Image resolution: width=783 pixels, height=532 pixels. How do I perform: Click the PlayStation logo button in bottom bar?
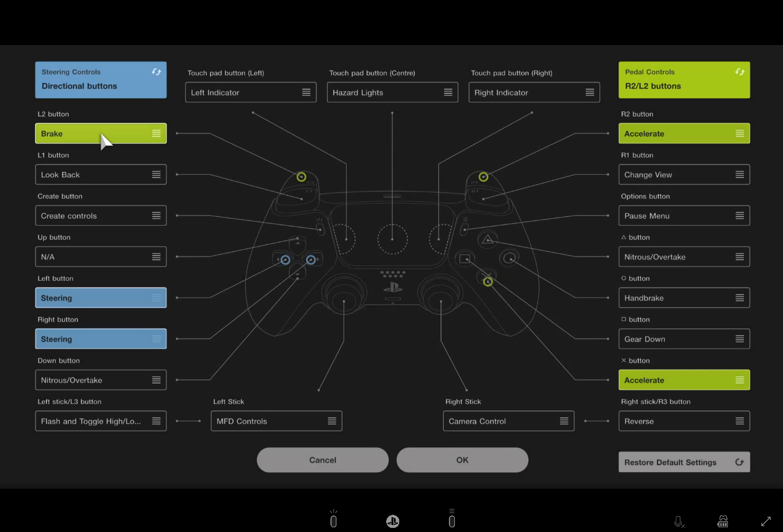click(x=393, y=521)
